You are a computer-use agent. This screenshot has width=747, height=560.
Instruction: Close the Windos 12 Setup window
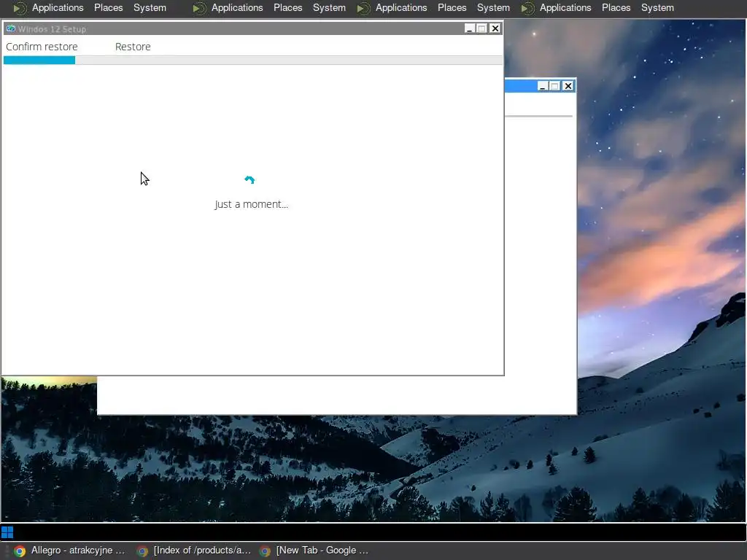tap(495, 28)
